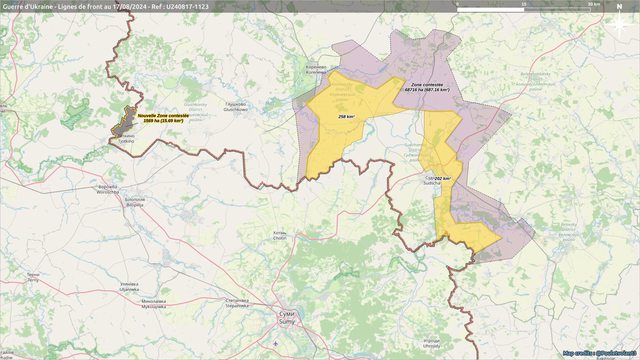Click the Terny village label
This screenshot has height=360, width=640.
33,278
